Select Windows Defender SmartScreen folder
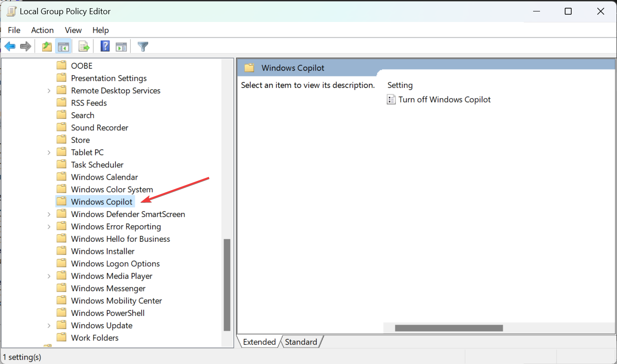Image resolution: width=617 pixels, height=364 pixels. 128,214
